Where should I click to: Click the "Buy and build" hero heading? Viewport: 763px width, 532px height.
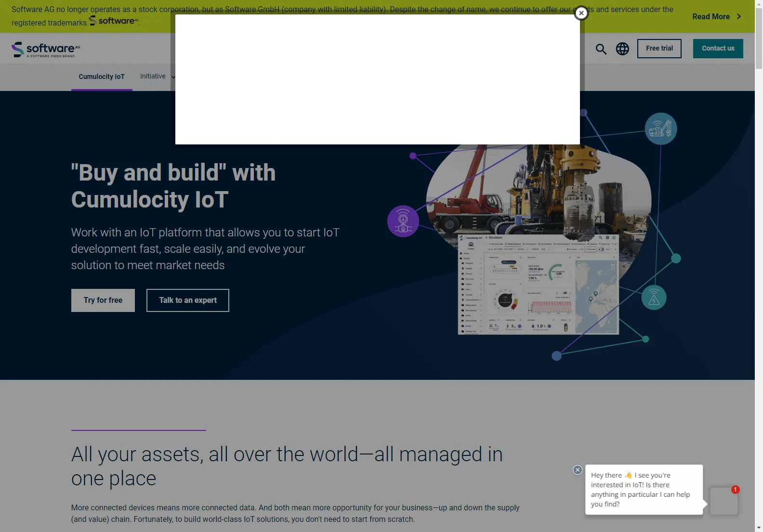173,186
